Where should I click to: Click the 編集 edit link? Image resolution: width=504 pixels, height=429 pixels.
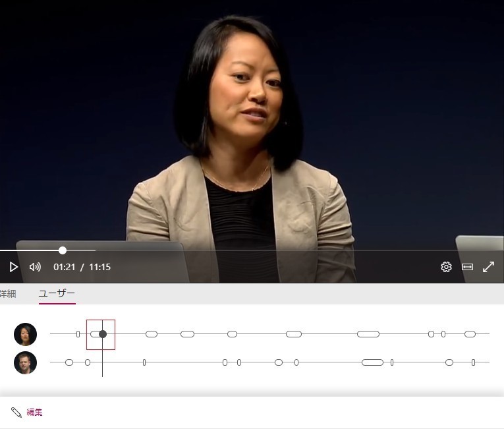coord(34,413)
